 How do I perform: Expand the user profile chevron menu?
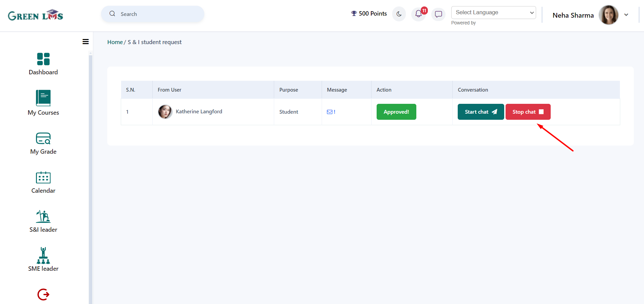(626, 15)
